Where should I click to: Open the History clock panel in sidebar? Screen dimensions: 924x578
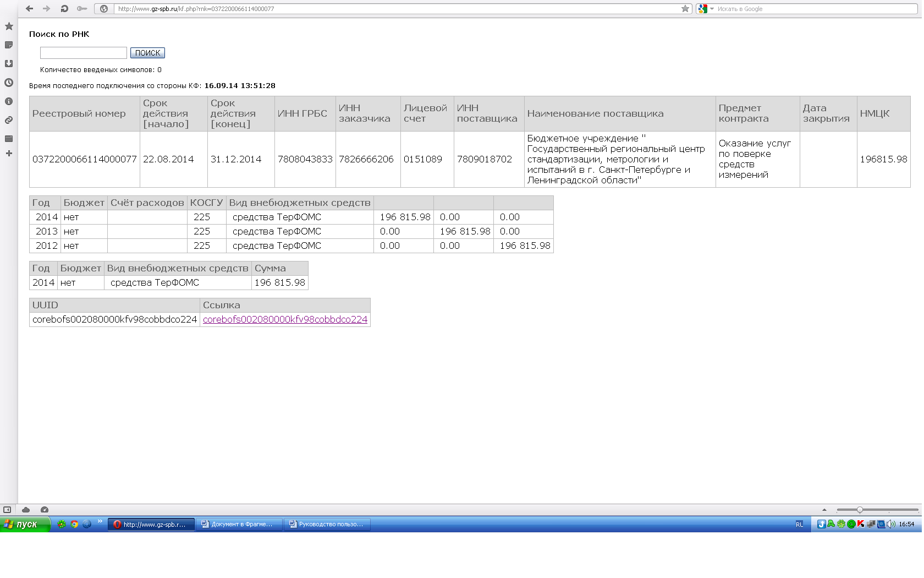coord(9,83)
